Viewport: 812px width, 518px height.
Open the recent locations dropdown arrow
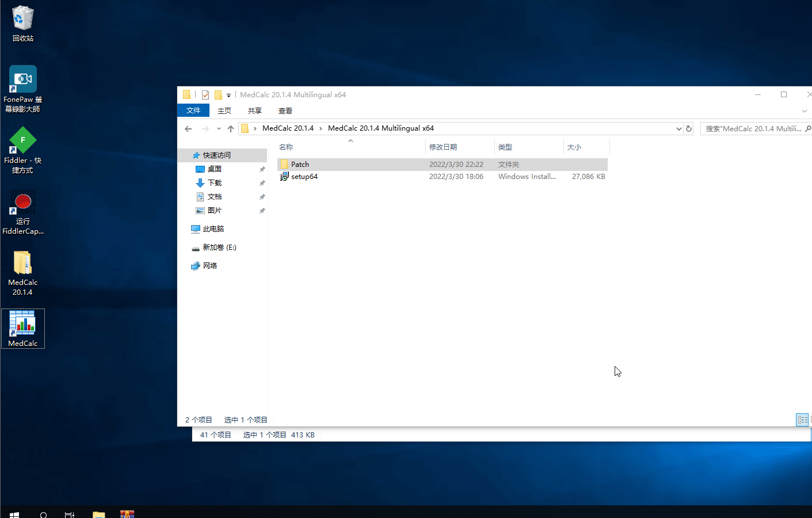[219, 128]
